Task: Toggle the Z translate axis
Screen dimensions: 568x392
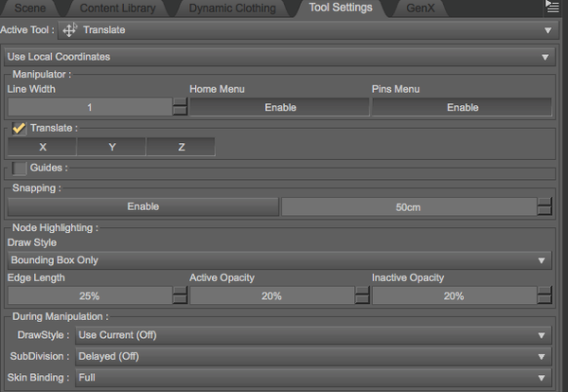Action: tap(181, 147)
